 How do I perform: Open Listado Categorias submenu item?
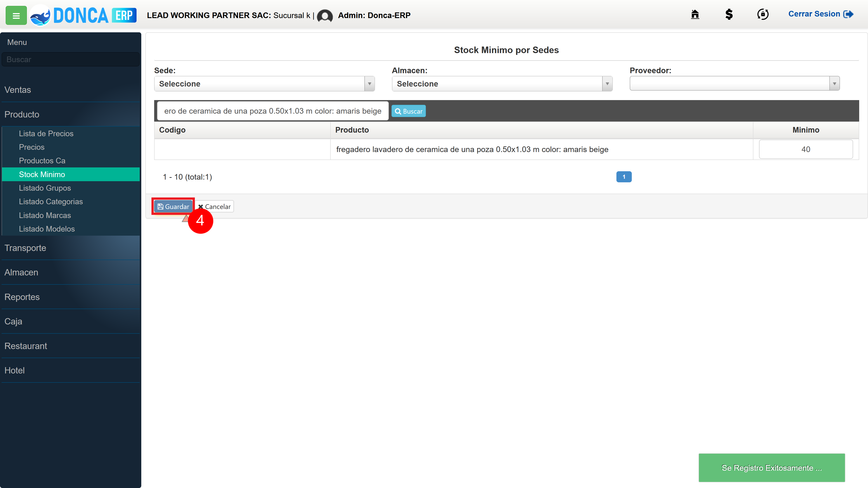(x=51, y=201)
